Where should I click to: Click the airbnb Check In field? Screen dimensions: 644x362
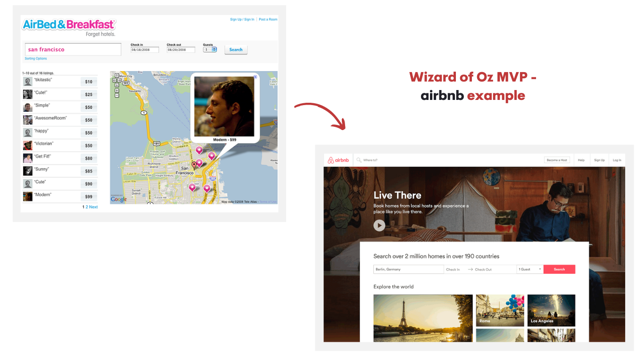(x=453, y=270)
